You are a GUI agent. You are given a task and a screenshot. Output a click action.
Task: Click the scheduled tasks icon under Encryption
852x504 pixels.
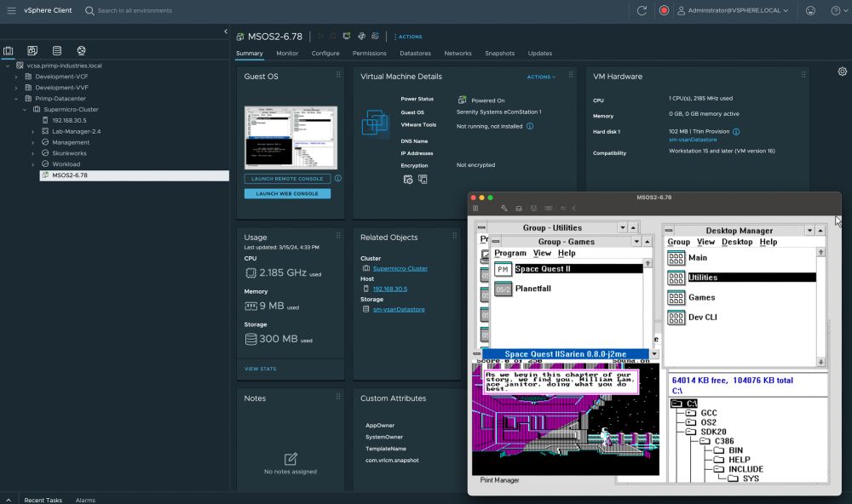pyautogui.click(x=407, y=180)
